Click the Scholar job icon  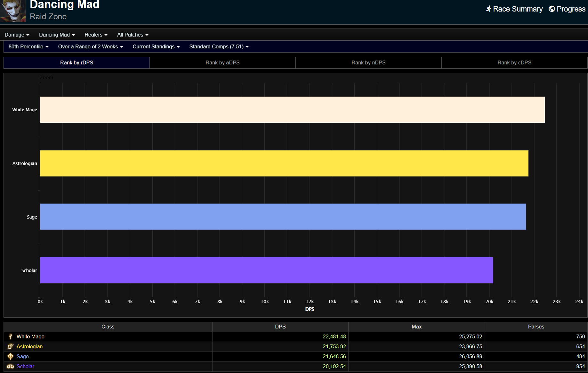[x=11, y=366]
